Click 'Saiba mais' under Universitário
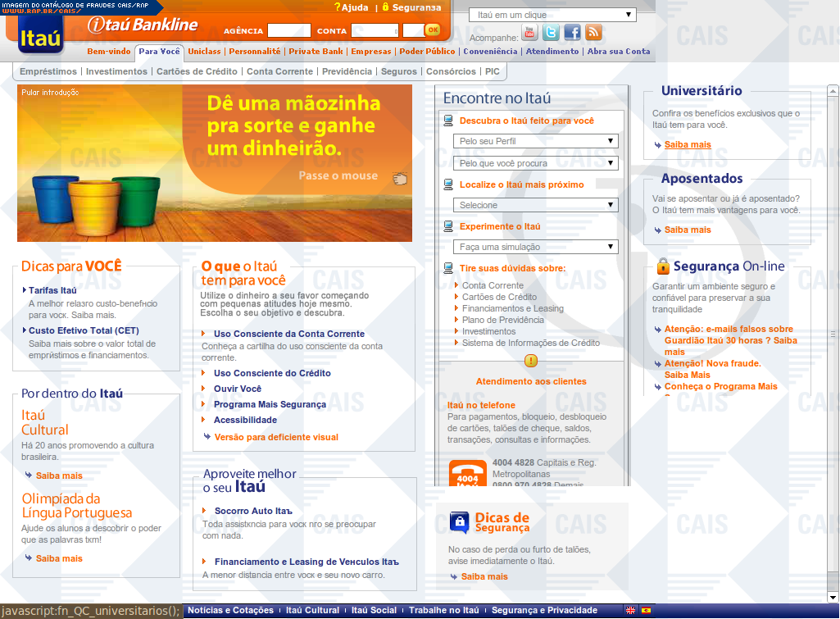This screenshot has width=840, height=619. (687, 145)
